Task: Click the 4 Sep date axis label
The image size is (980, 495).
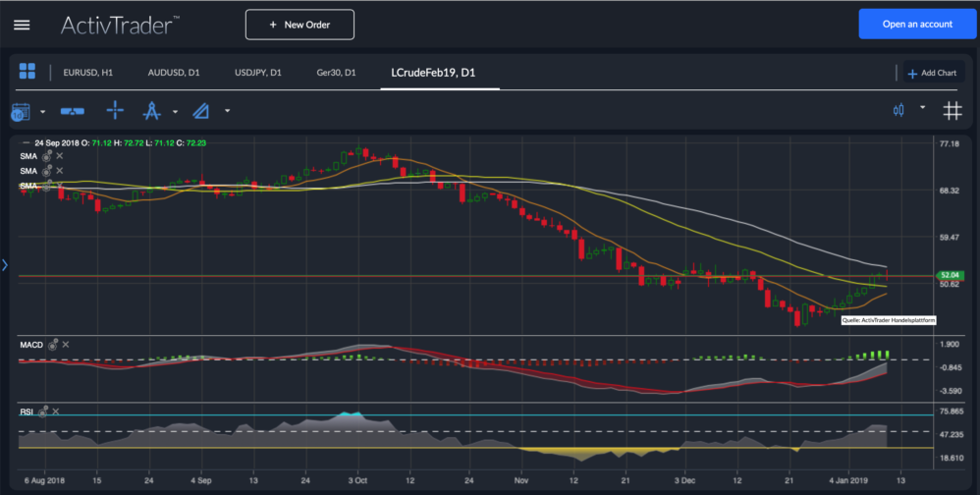Action: 201,480
